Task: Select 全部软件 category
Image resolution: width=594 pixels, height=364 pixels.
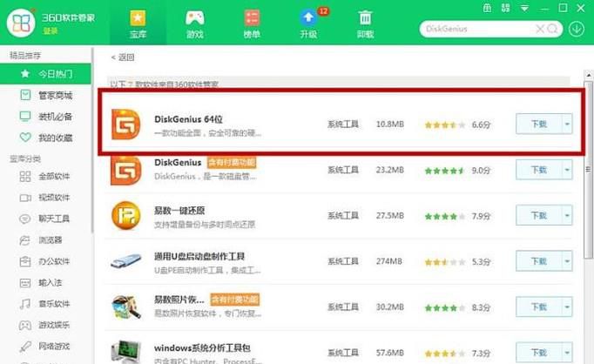Action: (x=45, y=176)
